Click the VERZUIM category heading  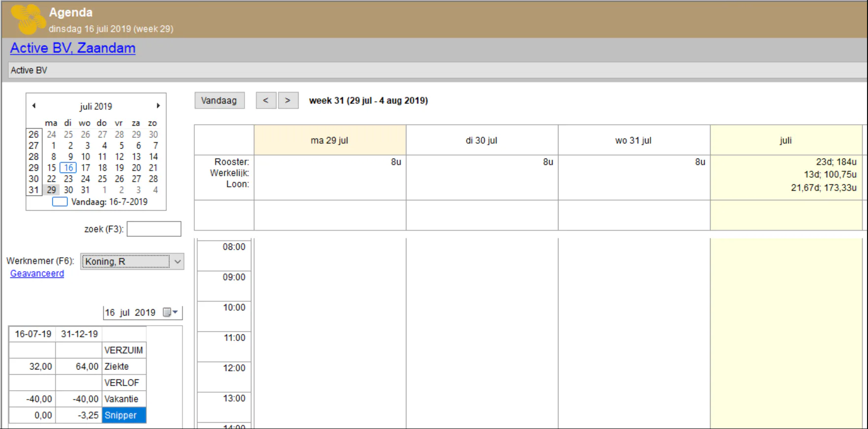pos(124,350)
